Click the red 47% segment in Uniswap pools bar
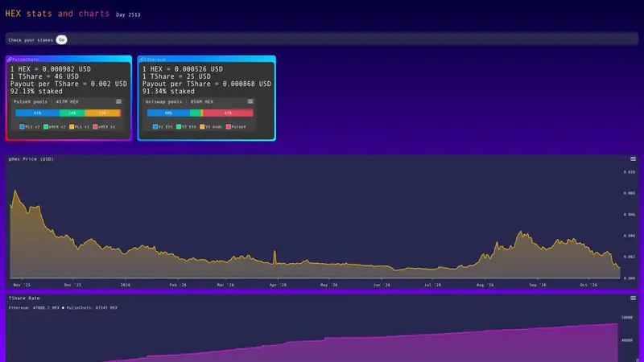644x362 pixels. click(x=228, y=113)
